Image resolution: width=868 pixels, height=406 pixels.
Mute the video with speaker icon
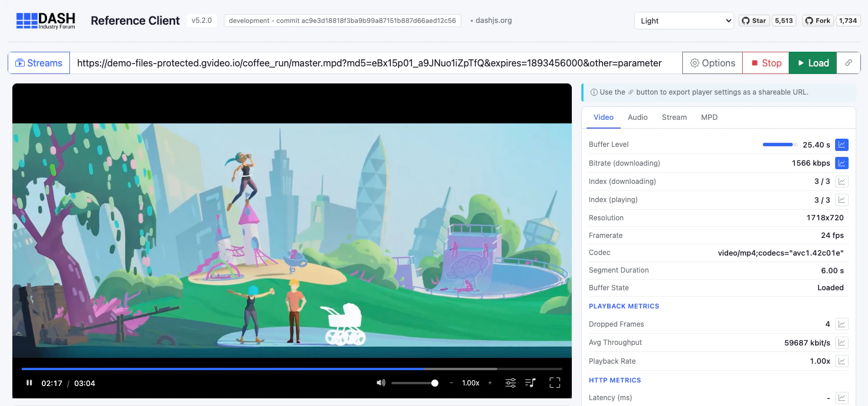(x=381, y=383)
